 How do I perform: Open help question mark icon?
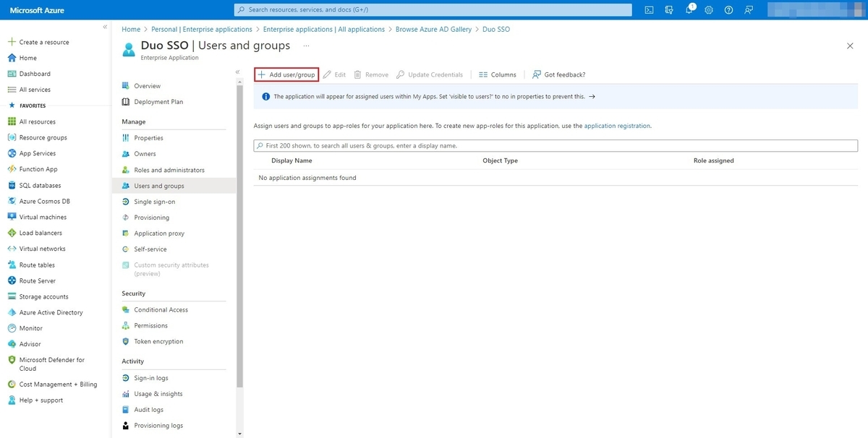click(x=728, y=9)
